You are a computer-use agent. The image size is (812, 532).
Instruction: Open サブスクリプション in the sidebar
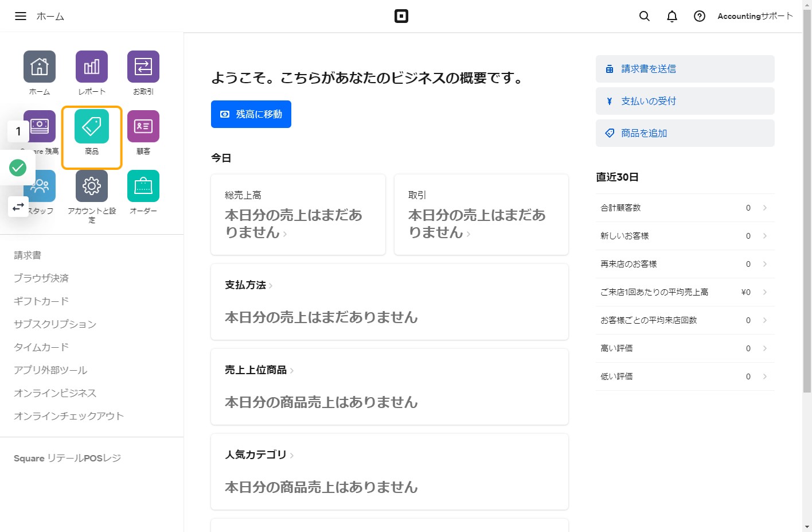55,324
